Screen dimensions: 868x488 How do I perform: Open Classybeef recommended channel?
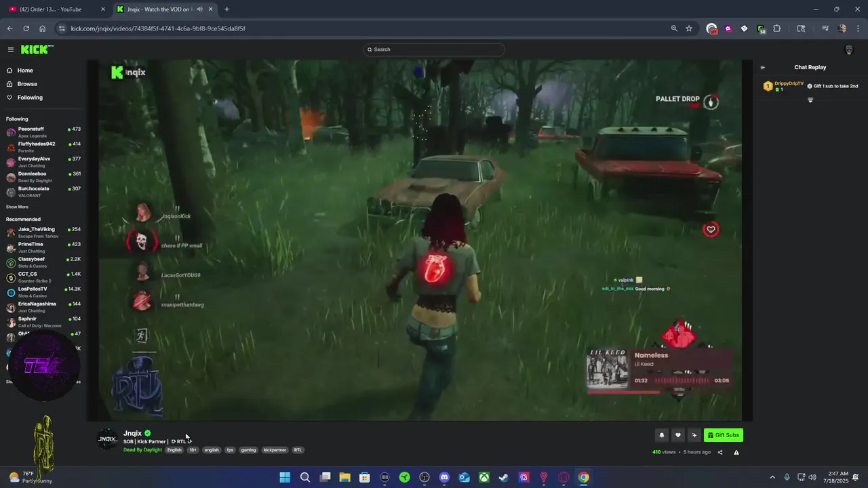click(x=43, y=262)
